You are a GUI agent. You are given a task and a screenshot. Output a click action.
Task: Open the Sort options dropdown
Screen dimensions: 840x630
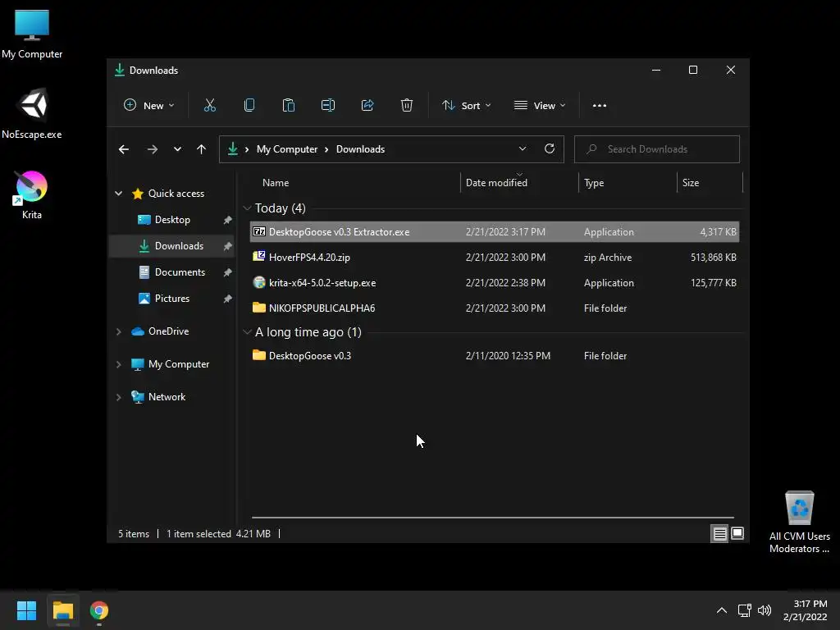[466, 106]
